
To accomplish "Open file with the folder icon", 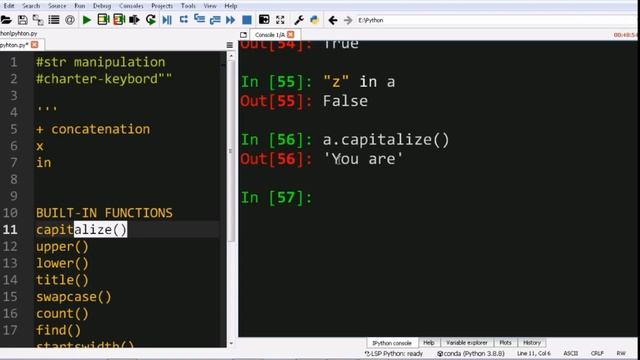I will click(6, 20).
